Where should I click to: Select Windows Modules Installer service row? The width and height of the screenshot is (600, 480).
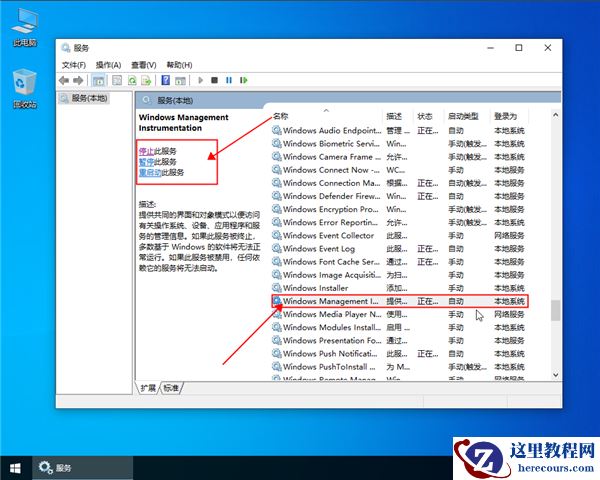tap(399, 327)
